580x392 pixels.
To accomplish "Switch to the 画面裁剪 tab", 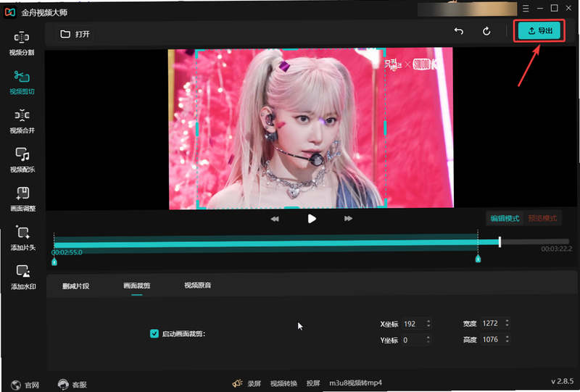I will pos(137,285).
